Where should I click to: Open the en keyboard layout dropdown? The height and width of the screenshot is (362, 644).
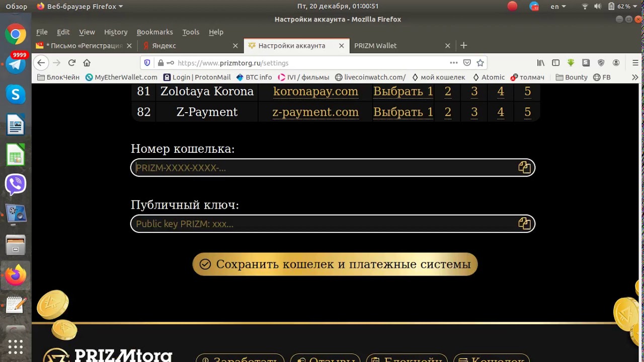pos(558,7)
